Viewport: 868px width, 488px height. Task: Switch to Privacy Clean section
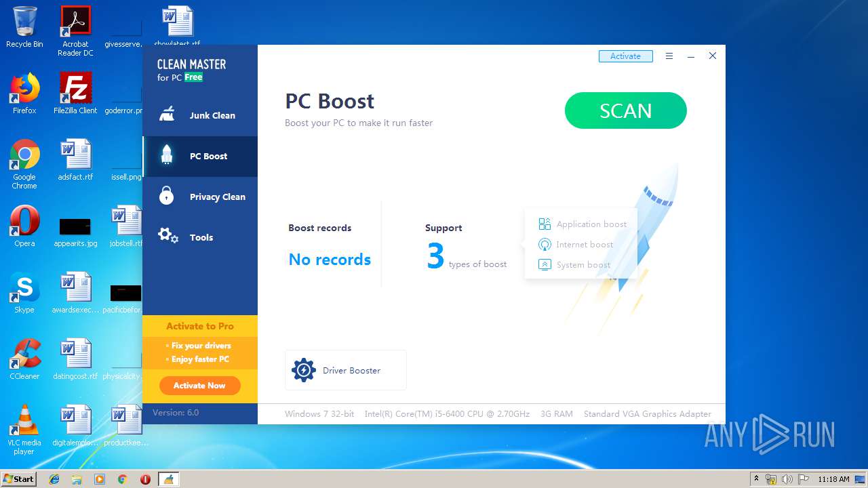point(200,197)
